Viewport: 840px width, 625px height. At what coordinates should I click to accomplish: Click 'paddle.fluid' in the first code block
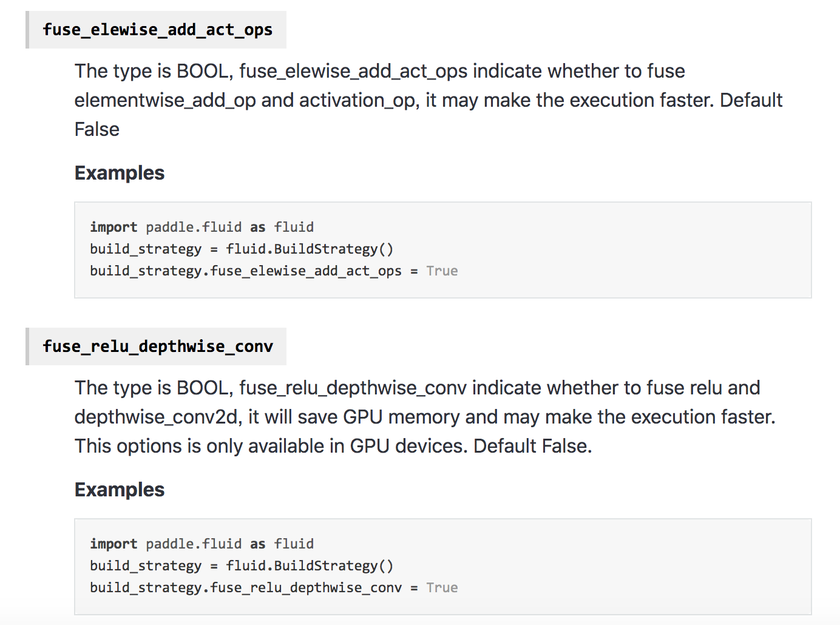193,227
